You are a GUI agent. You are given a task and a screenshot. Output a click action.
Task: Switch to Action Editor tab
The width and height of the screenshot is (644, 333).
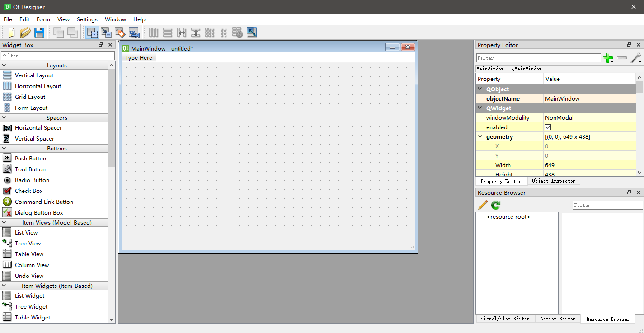click(x=558, y=319)
